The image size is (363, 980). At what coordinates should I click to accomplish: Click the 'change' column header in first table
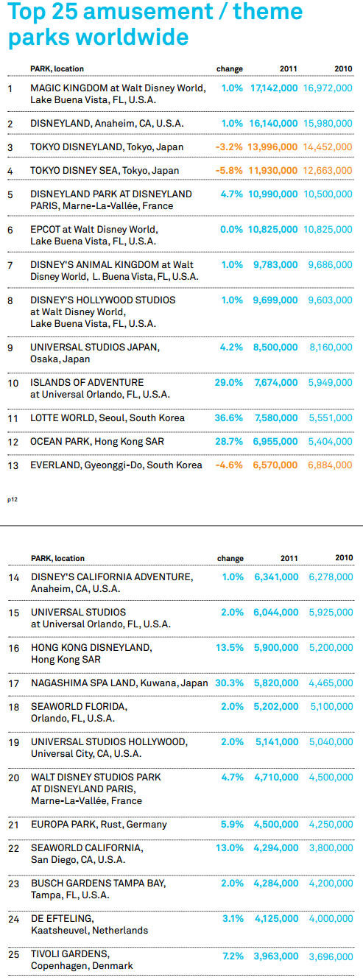(230, 69)
